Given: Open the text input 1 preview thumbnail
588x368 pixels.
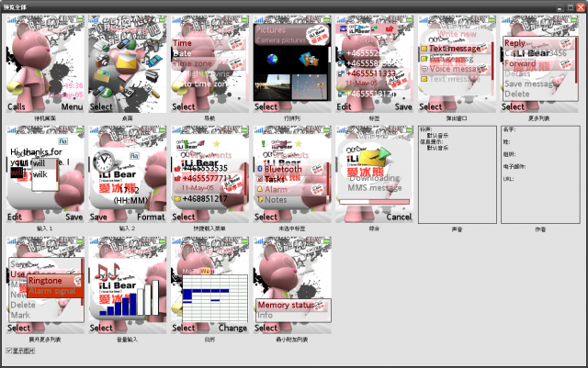Looking at the screenshot, I should (45, 174).
